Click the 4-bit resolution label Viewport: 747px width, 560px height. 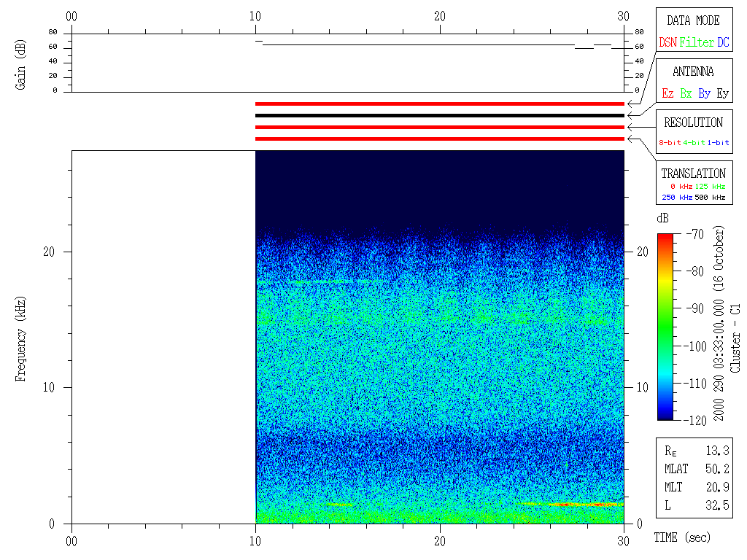694,143
